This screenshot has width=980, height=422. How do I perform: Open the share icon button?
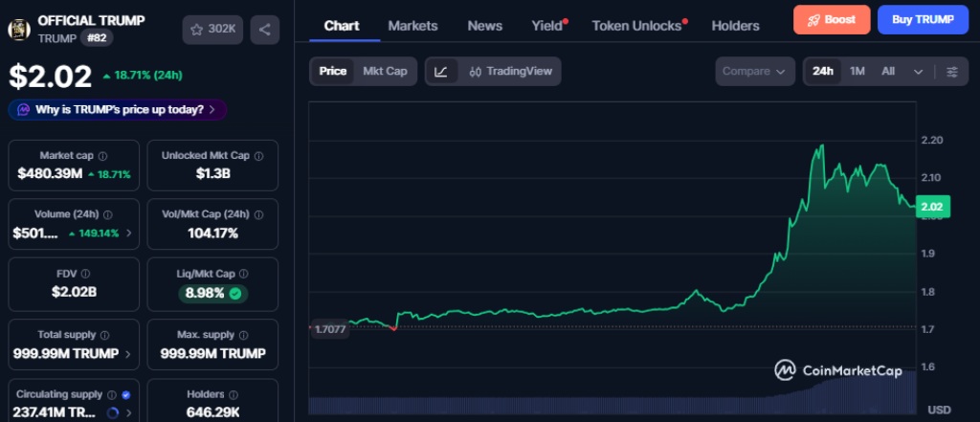pos(264,30)
